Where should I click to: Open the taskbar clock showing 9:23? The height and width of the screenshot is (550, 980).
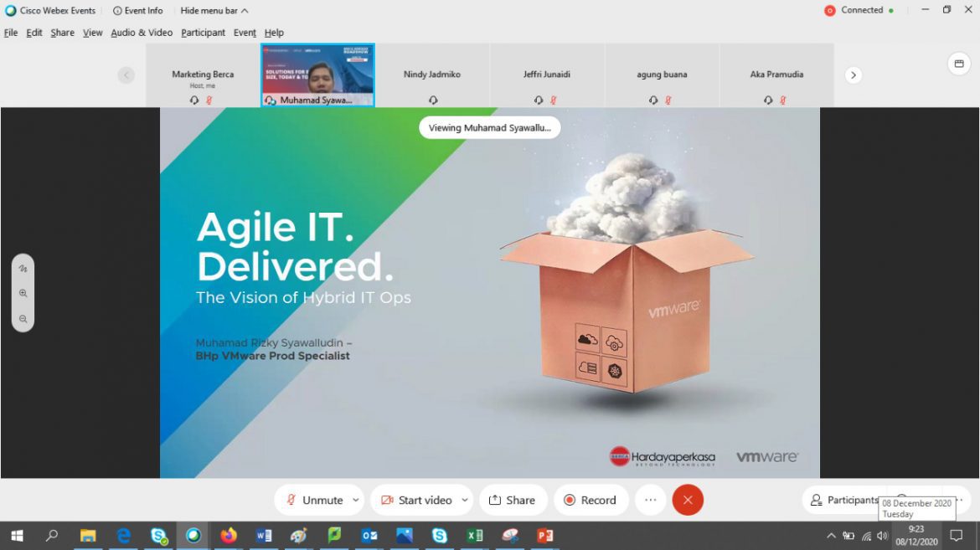point(917,536)
